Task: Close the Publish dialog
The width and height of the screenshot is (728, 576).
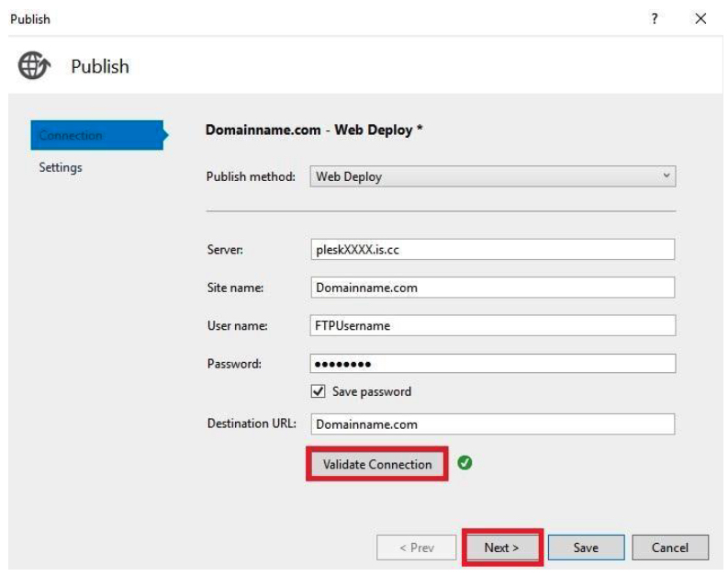Action: (x=700, y=18)
